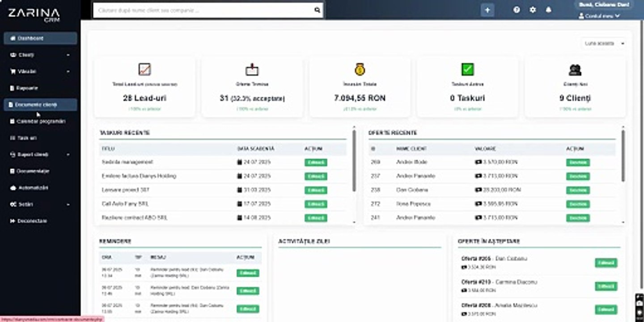Click money icon beside offer 238 value
The width and height of the screenshot is (644, 322).
point(478,190)
